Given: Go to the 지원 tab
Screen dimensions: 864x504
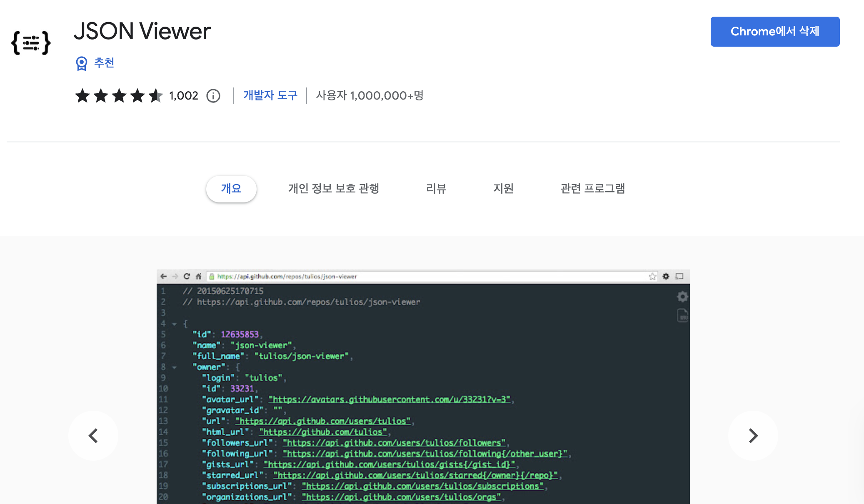Looking at the screenshot, I should pyautogui.click(x=503, y=189).
